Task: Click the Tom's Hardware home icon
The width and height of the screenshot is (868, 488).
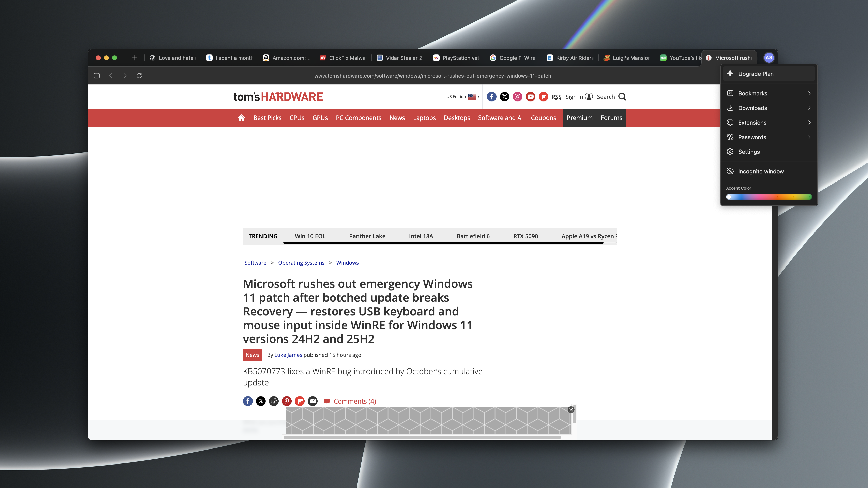Action: 241,118
